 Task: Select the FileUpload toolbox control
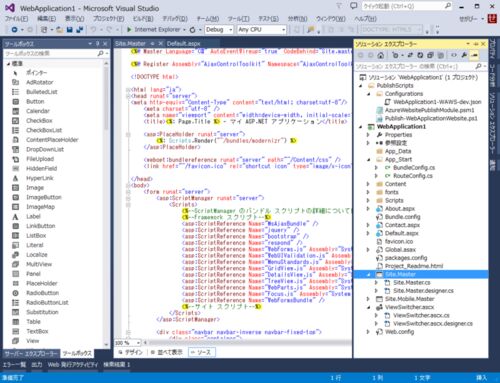(40, 159)
